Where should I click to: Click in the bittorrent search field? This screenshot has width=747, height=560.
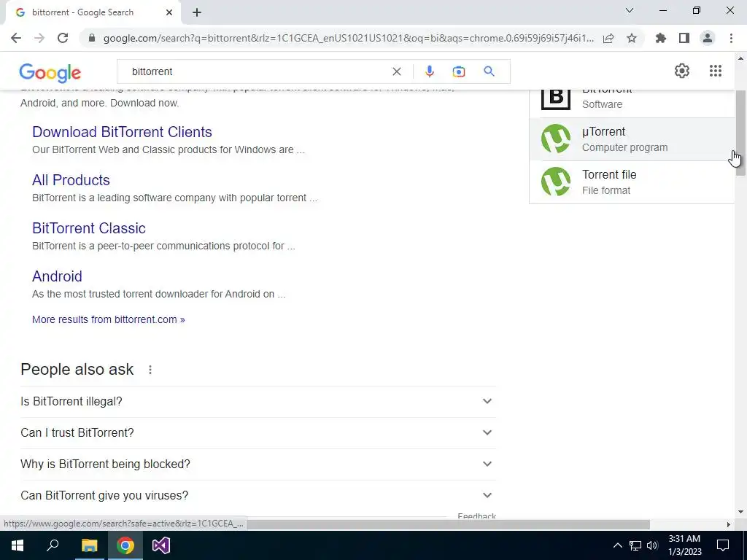[x=258, y=71]
